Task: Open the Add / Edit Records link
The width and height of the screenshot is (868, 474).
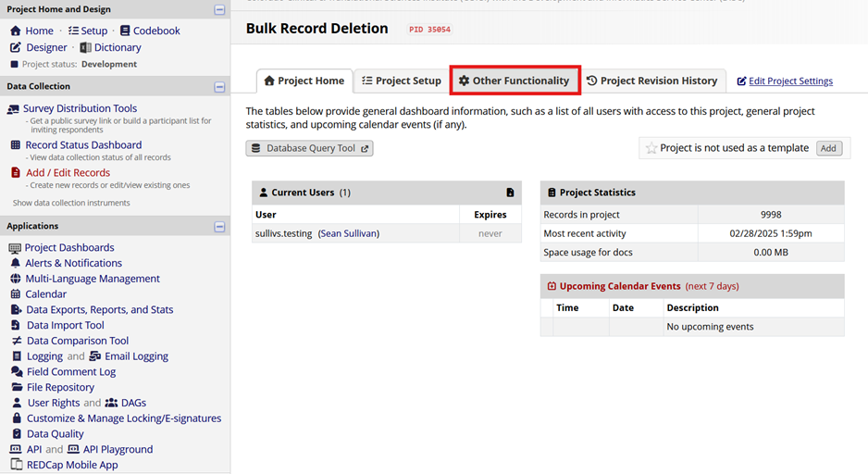Action: point(68,172)
